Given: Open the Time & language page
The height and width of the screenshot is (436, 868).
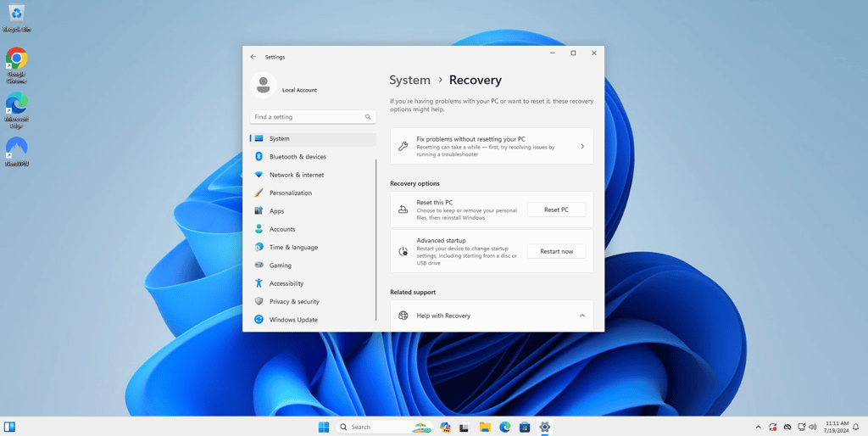Looking at the screenshot, I should pyautogui.click(x=314, y=247).
